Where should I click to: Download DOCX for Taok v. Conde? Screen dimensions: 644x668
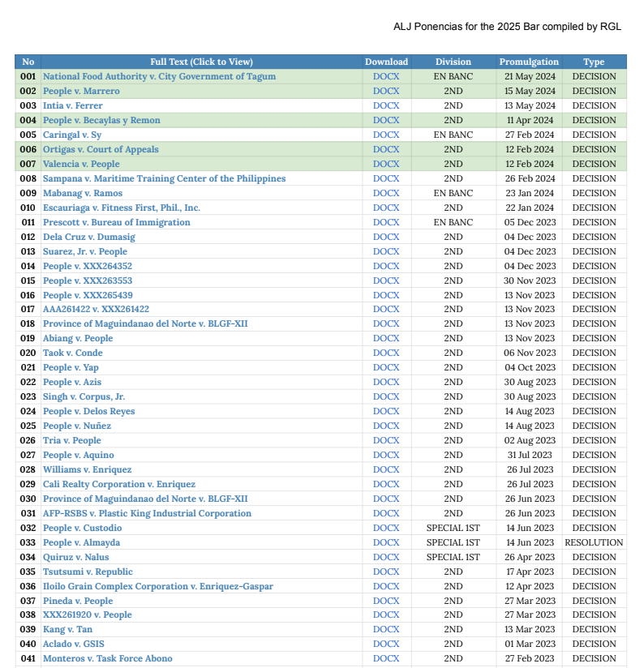[386, 353]
